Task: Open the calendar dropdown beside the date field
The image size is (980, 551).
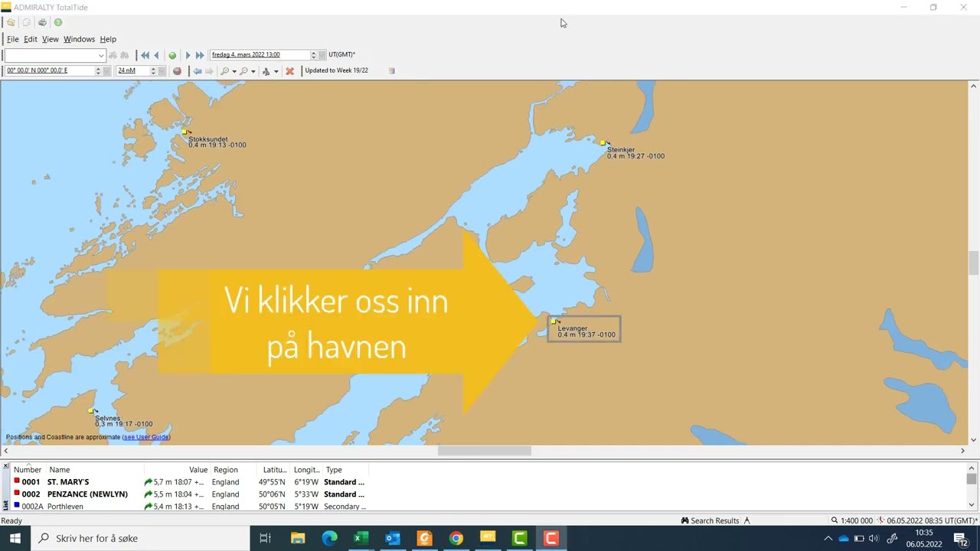Action: [322, 55]
